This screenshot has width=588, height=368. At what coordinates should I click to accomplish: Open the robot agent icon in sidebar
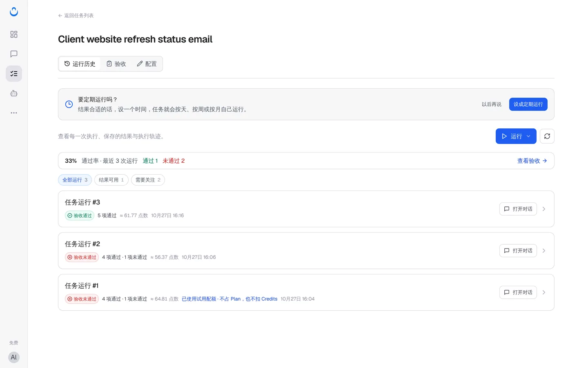[14, 93]
